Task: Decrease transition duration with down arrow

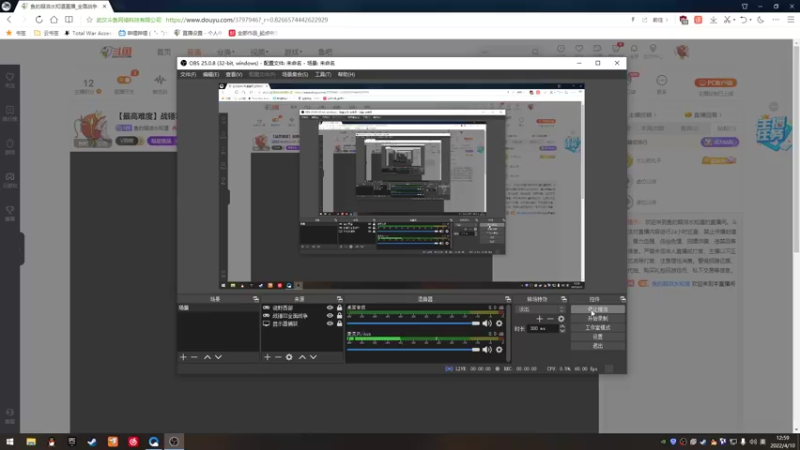Action: click(x=562, y=331)
